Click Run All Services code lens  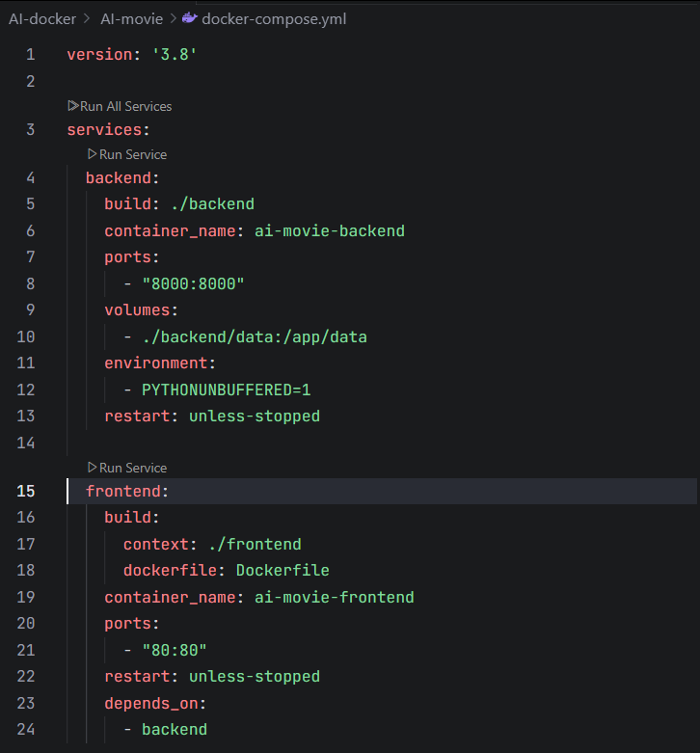[120, 106]
